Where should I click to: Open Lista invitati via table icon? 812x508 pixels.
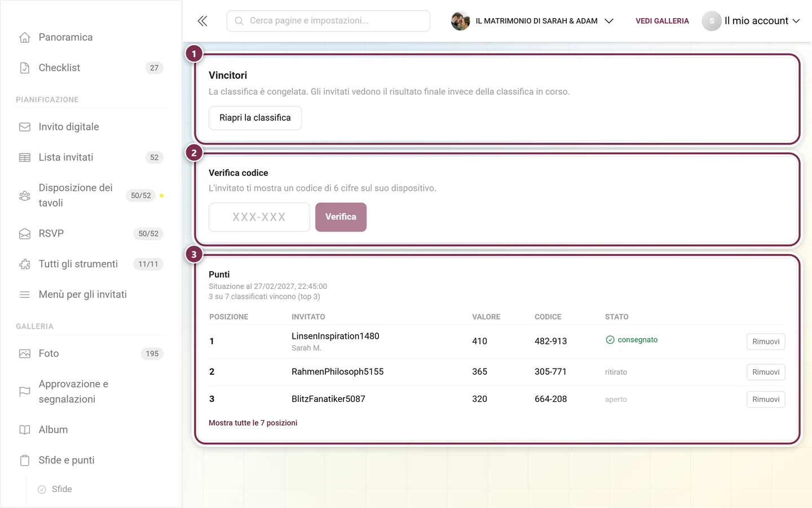tap(25, 157)
